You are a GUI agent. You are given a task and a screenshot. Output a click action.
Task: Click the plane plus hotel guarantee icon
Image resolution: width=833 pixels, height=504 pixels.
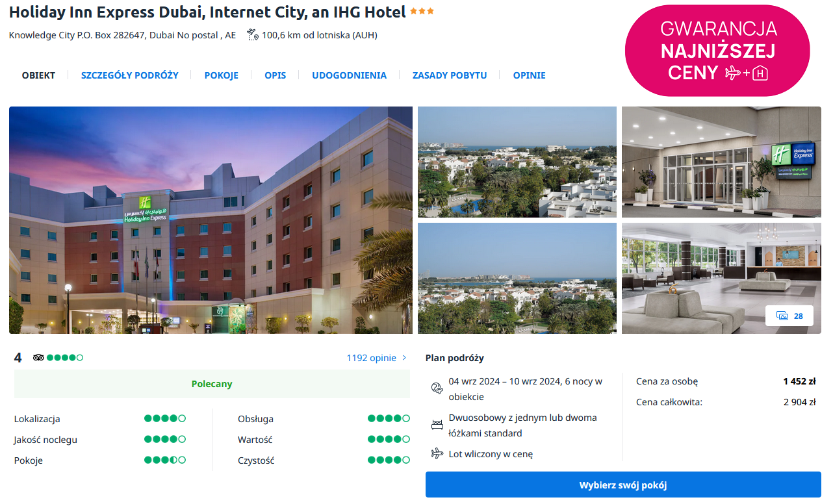click(746, 73)
